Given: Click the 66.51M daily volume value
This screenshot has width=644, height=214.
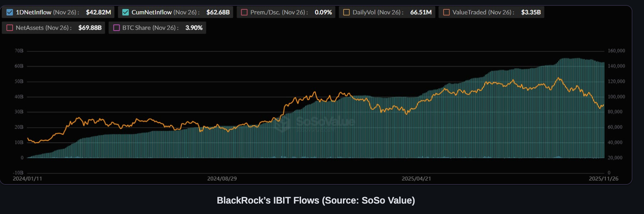Looking at the screenshot, I should click(x=421, y=12).
